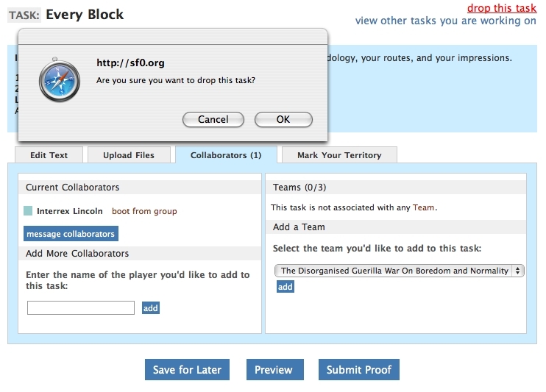
Task: Click 'add' below the team dropdown
Action: point(285,287)
